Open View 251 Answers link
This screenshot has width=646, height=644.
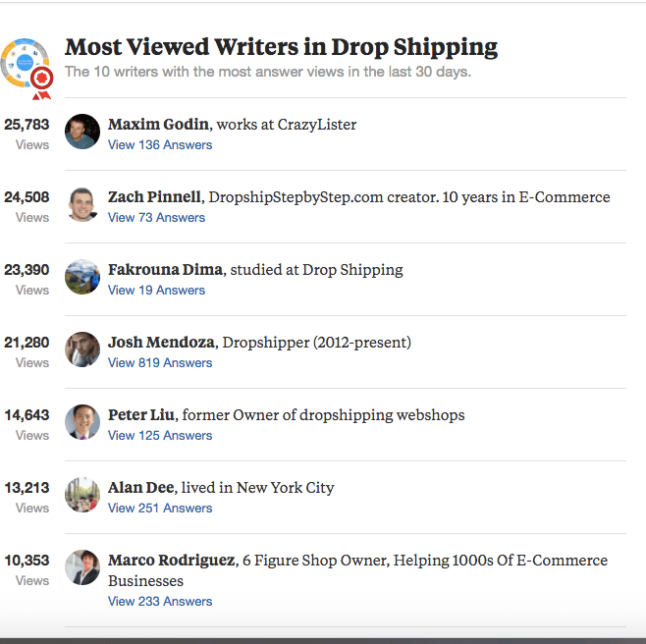(160, 509)
